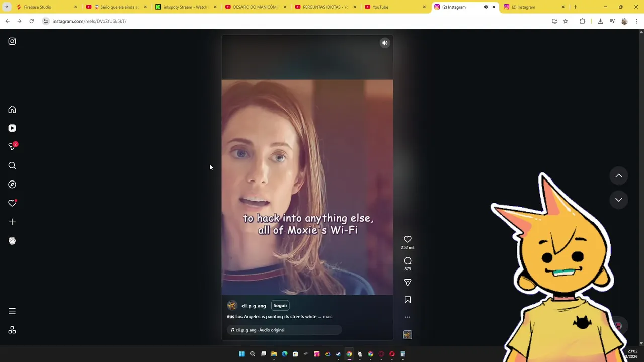Pause the reel by clicking the video
644x362 pixels.
click(307, 187)
